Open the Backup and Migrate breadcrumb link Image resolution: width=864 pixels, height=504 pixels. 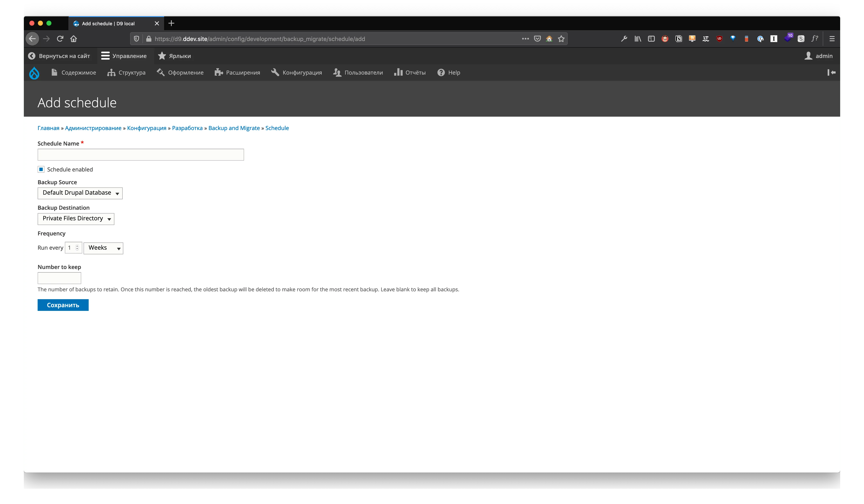coord(234,128)
